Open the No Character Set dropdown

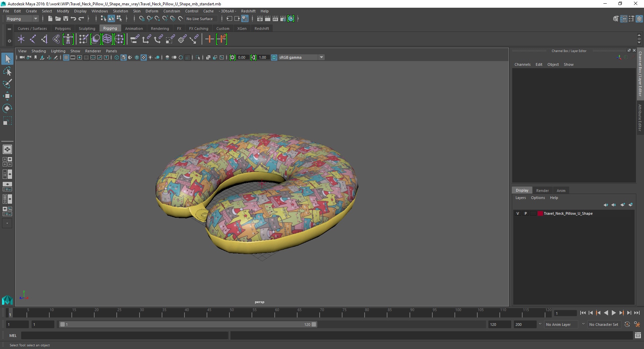coord(604,325)
